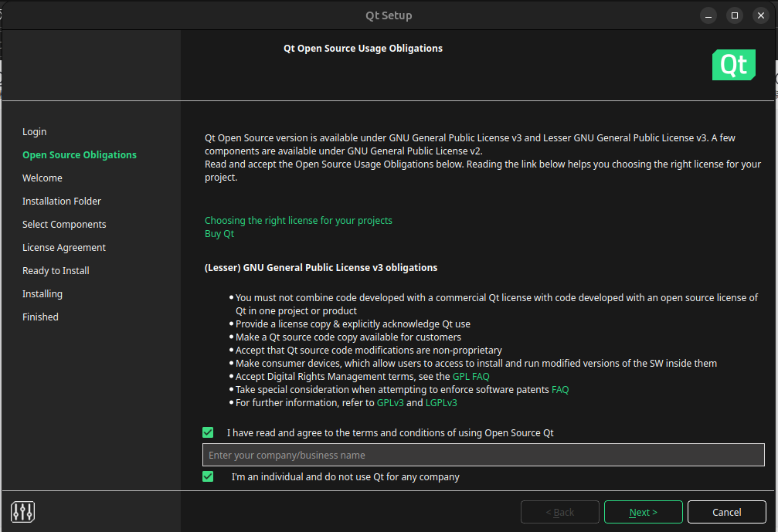Image resolution: width=778 pixels, height=532 pixels.
Task: Open the GPLv3 license link
Action: (390, 402)
